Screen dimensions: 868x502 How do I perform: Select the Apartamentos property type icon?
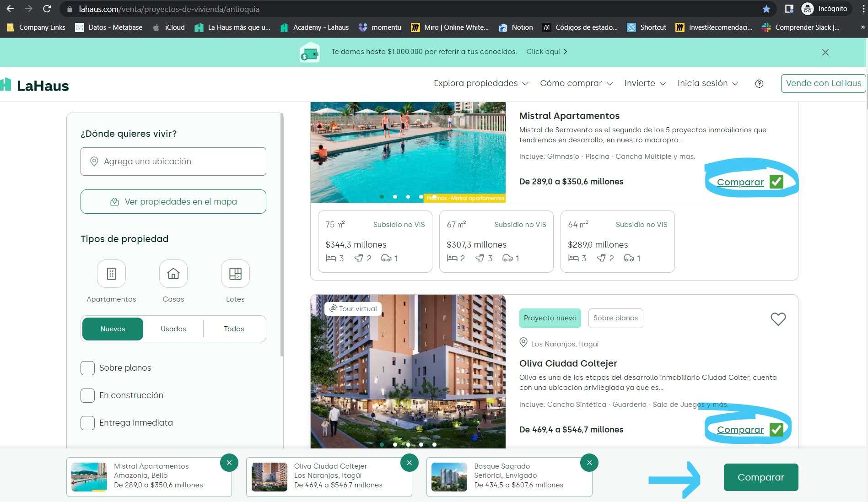point(111,274)
